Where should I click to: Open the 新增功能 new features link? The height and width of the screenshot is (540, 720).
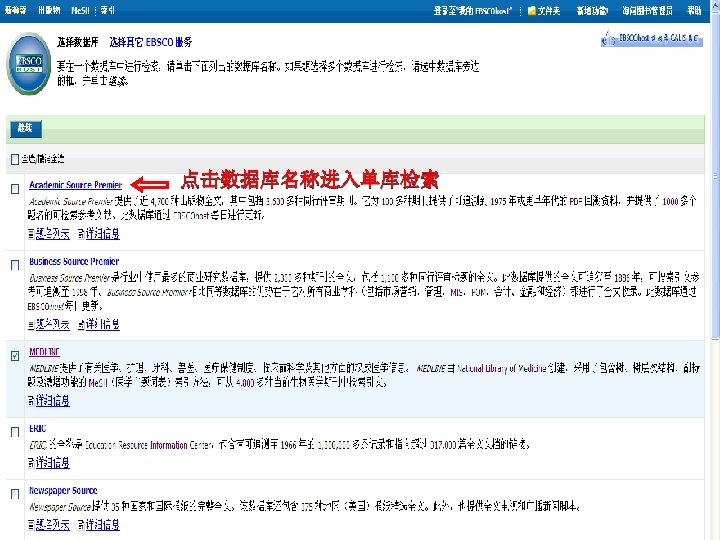[592, 11]
